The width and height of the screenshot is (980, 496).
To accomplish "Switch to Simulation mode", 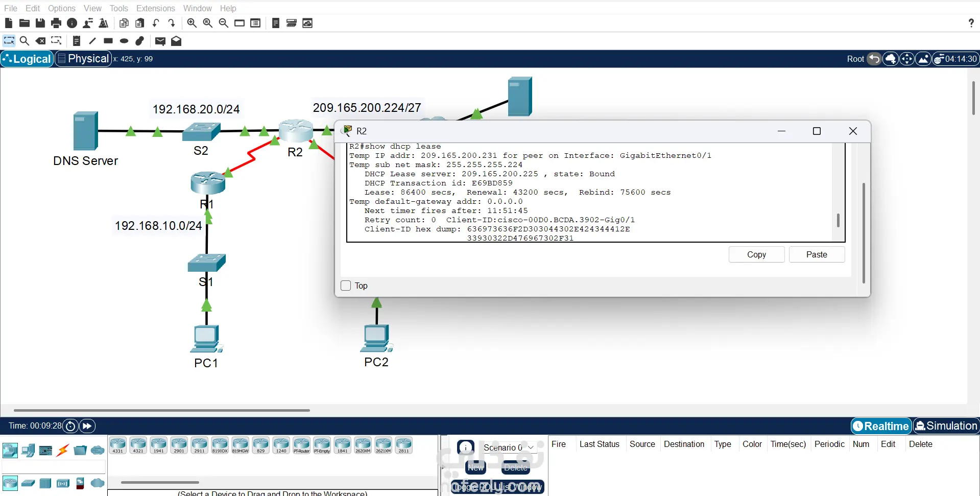I will click(x=946, y=426).
